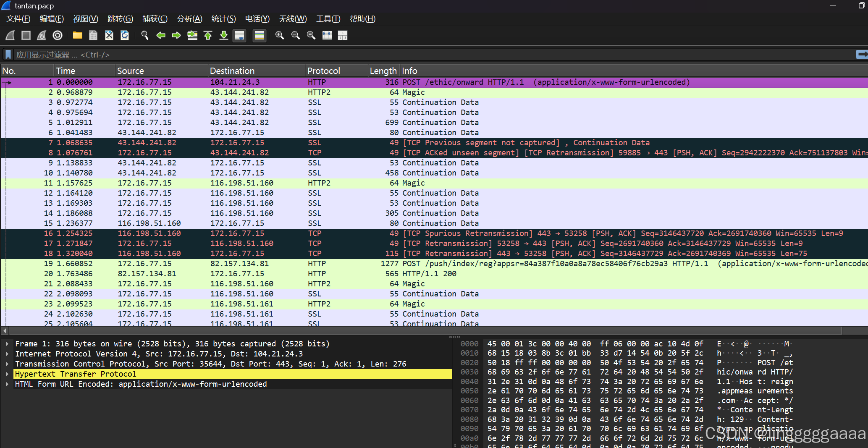Open the 统计(S) menu
Screen dimensions: 868x448
pos(224,19)
